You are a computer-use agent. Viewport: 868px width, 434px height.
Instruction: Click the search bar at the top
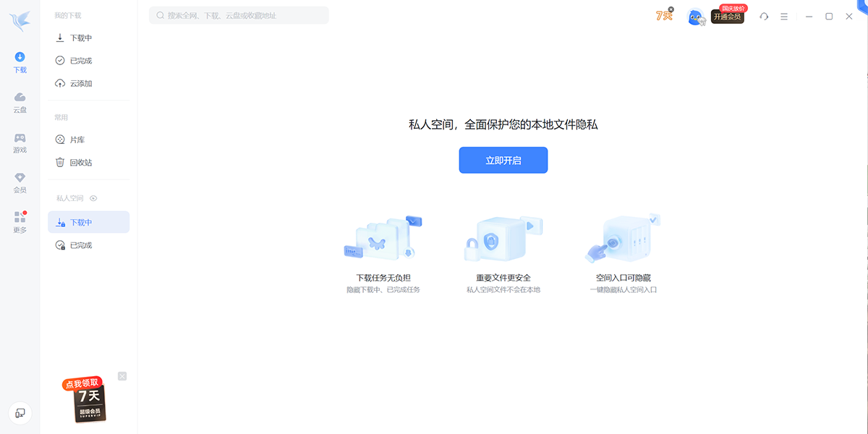pos(239,14)
